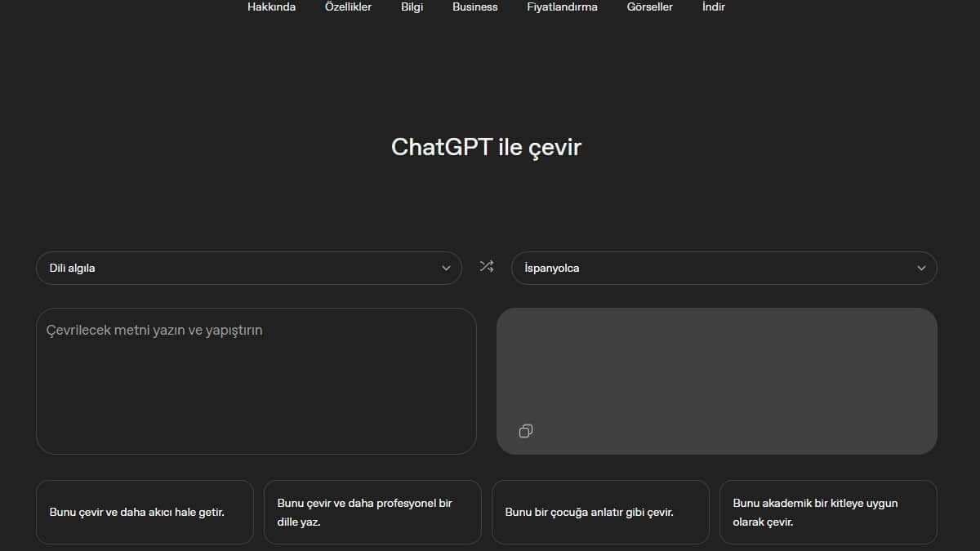Click the ChatGPT ile çevir heading
The width and height of the screenshot is (980, 551).
[488, 147]
